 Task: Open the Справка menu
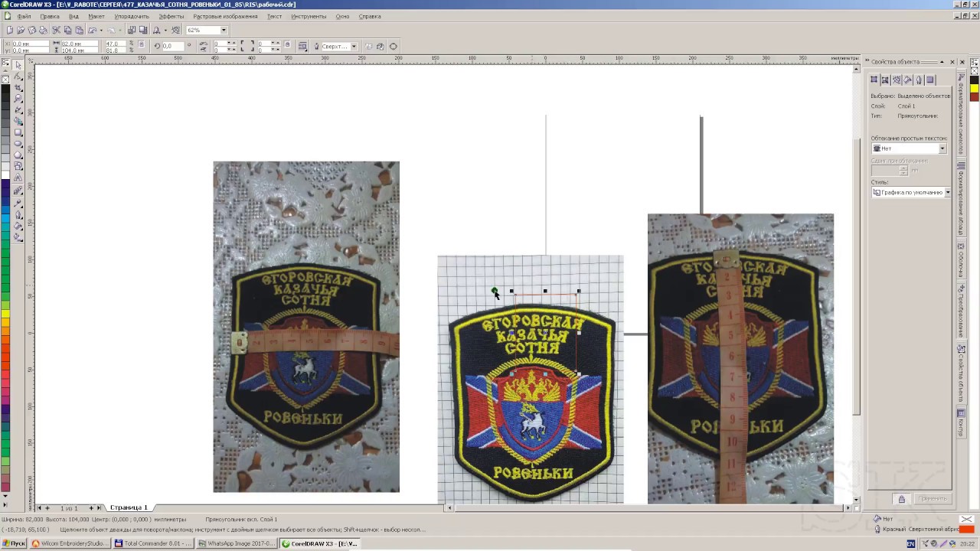pos(370,16)
